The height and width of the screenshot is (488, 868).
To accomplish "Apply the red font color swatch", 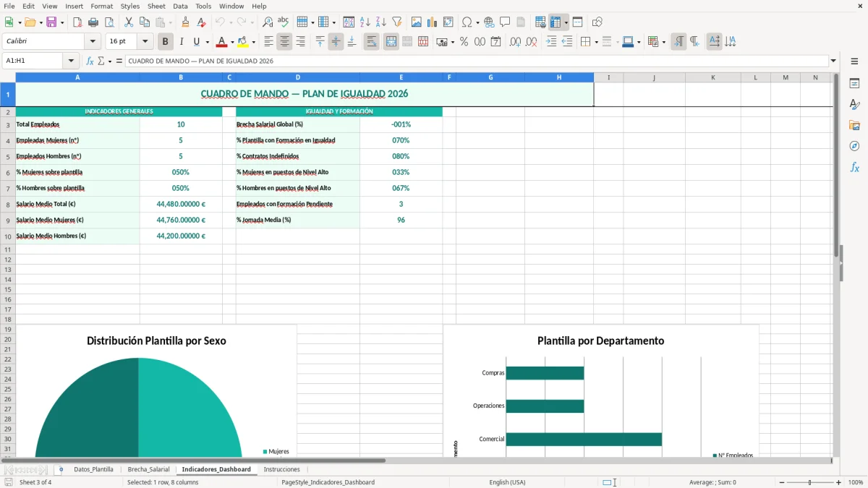I will pyautogui.click(x=222, y=42).
